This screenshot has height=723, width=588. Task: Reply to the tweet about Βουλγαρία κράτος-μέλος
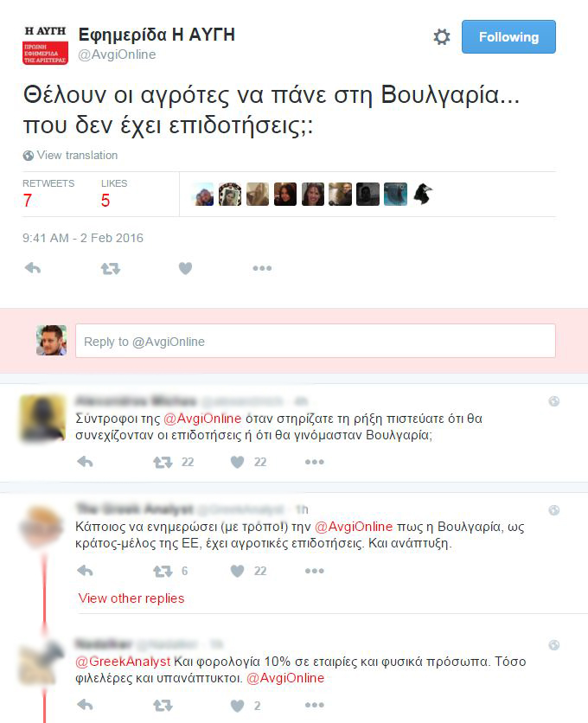pyautogui.click(x=85, y=571)
